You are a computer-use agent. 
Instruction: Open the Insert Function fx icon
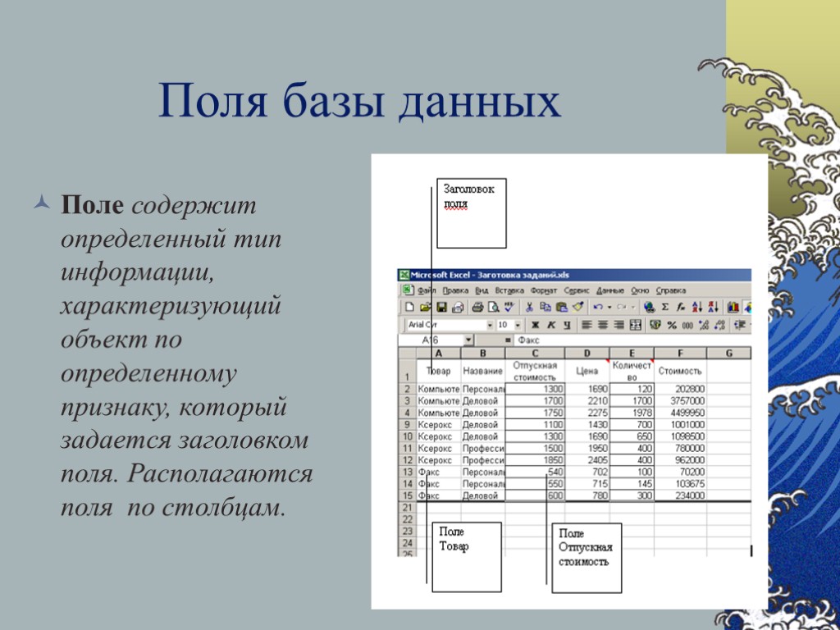pos(681,307)
